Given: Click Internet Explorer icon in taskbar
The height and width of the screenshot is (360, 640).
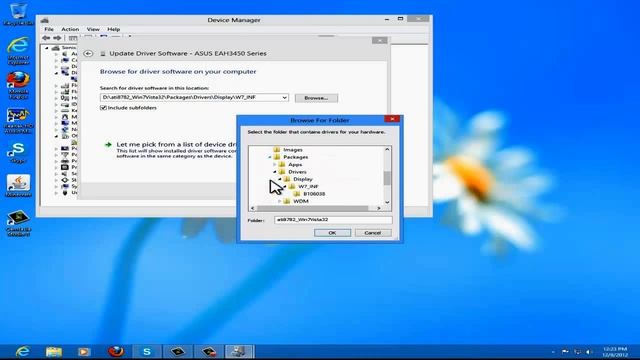Looking at the screenshot, I should [23, 351].
